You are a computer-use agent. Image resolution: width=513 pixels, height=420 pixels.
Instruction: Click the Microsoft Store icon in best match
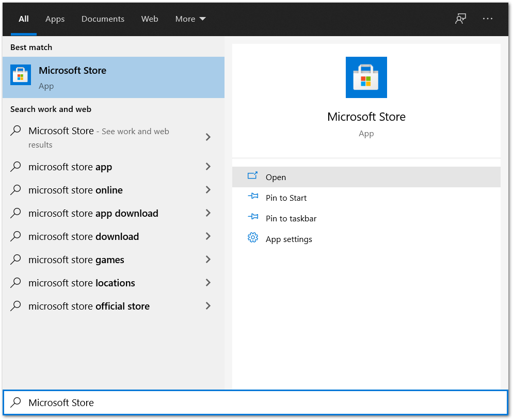click(21, 75)
